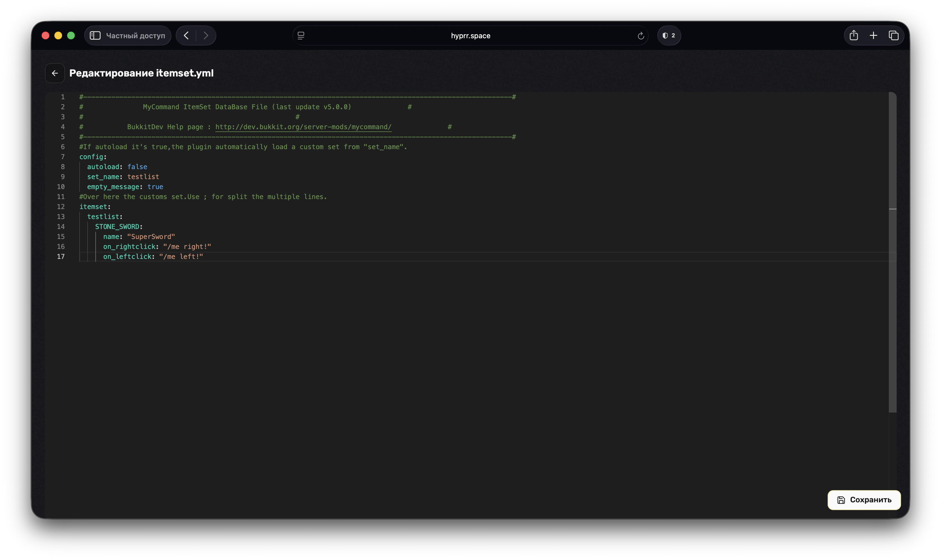Go forward with browser forward chevron
The image size is (941, 560).
(206, 35)
